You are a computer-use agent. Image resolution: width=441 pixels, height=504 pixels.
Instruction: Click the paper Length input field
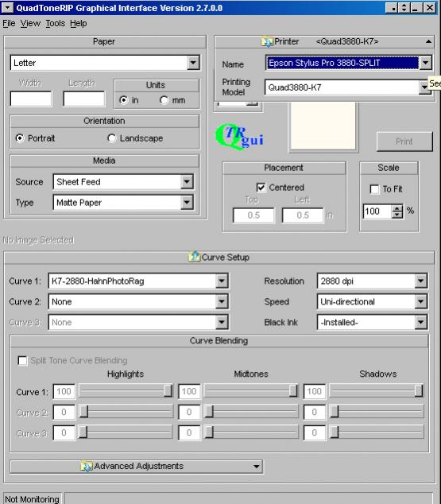[x=84, y=99]
